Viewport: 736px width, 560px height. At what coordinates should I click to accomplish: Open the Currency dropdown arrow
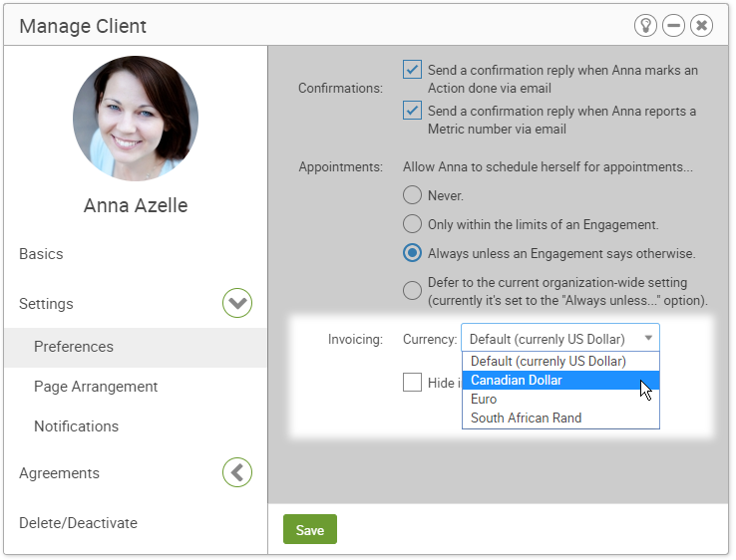(648, 338)
